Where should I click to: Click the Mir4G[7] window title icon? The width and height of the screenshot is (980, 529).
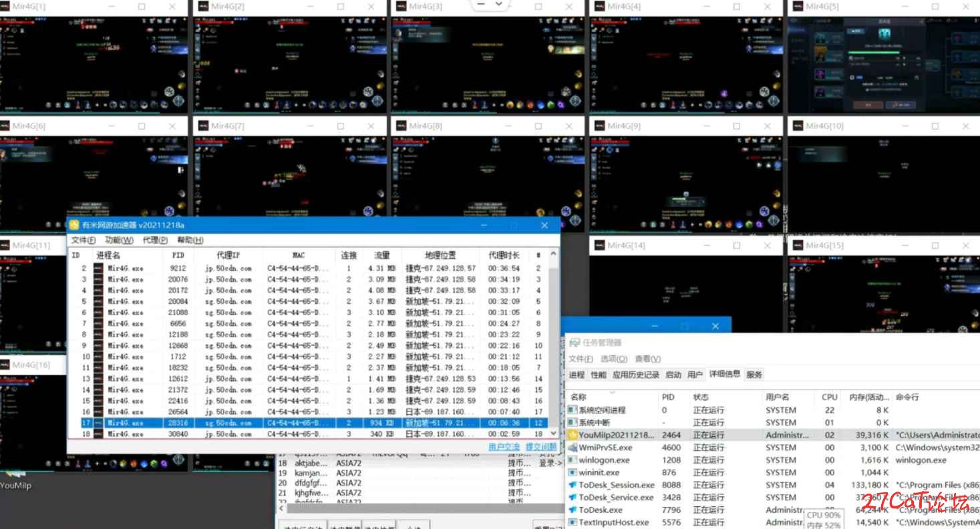pos(203,126)
